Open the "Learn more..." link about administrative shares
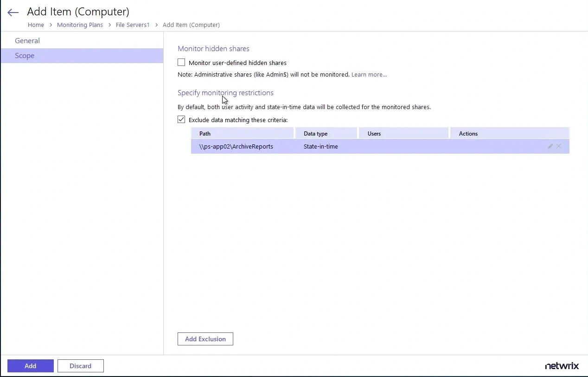Viewport: 588px width, 377px height. pos(369,74)
